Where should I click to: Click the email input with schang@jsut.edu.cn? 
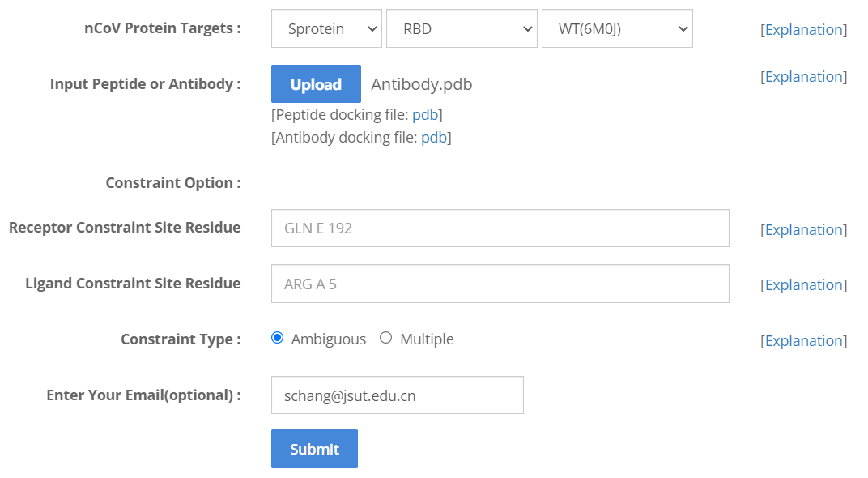pyautogui.click(x=397, y=395)
